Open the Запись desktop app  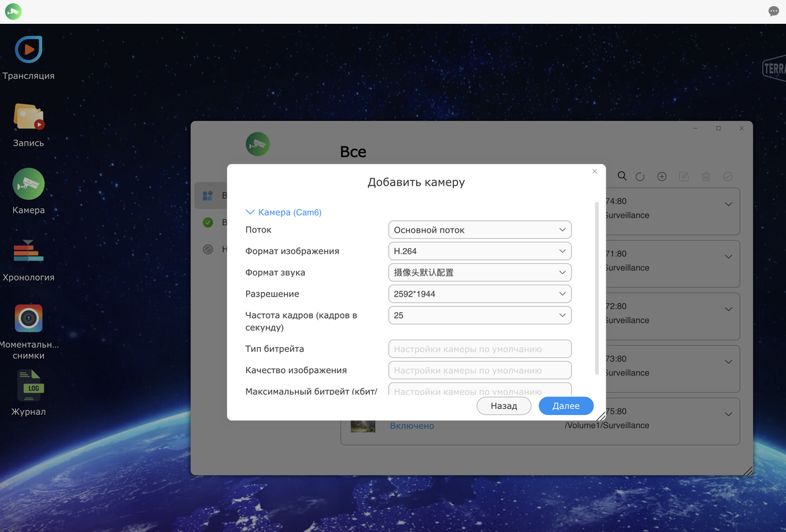(29, 117)
